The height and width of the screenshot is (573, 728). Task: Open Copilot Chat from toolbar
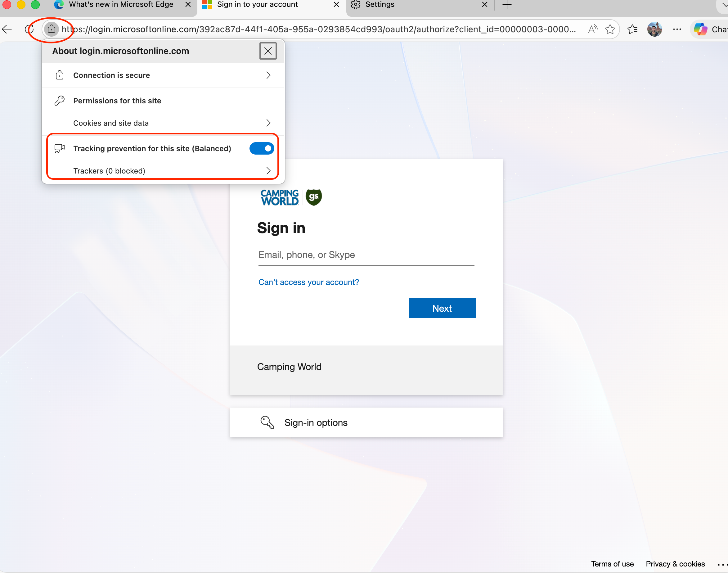(x=710, y=29)
